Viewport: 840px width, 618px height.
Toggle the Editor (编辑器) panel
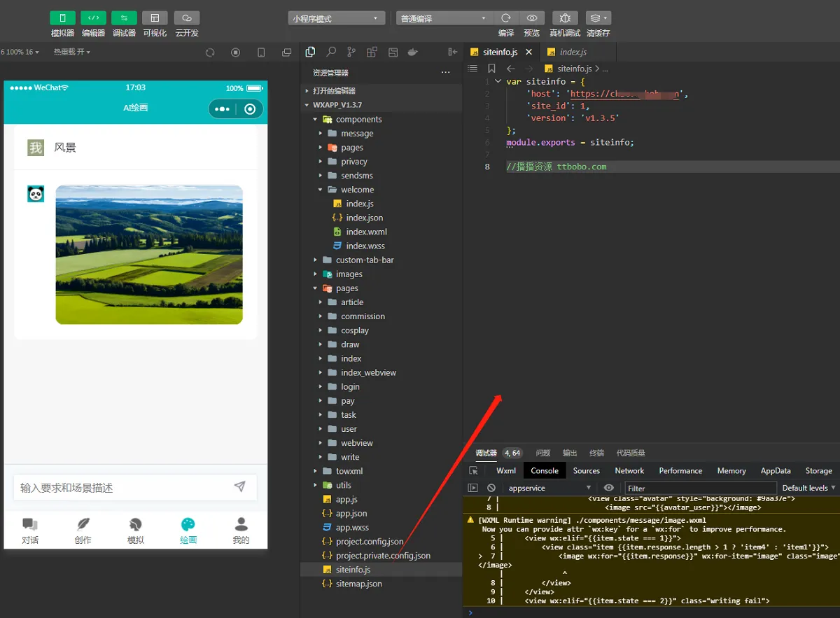(x=93, y=18)
